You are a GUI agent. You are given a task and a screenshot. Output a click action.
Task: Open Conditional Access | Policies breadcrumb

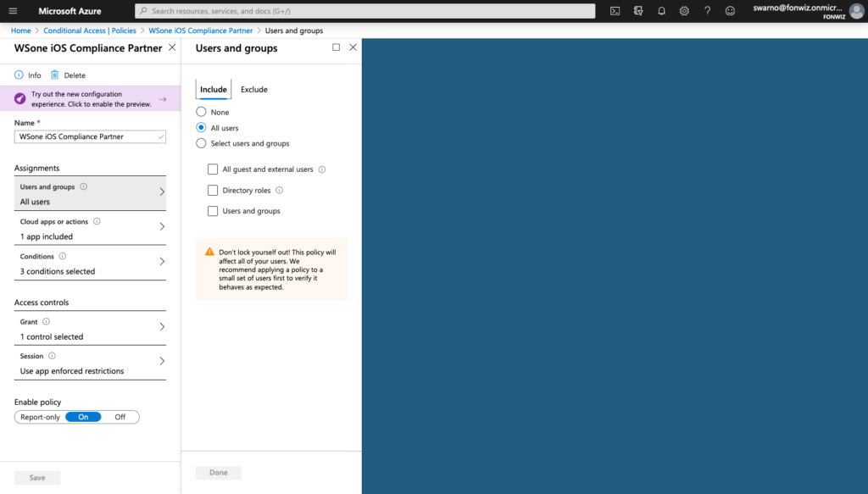pos(90,31)
